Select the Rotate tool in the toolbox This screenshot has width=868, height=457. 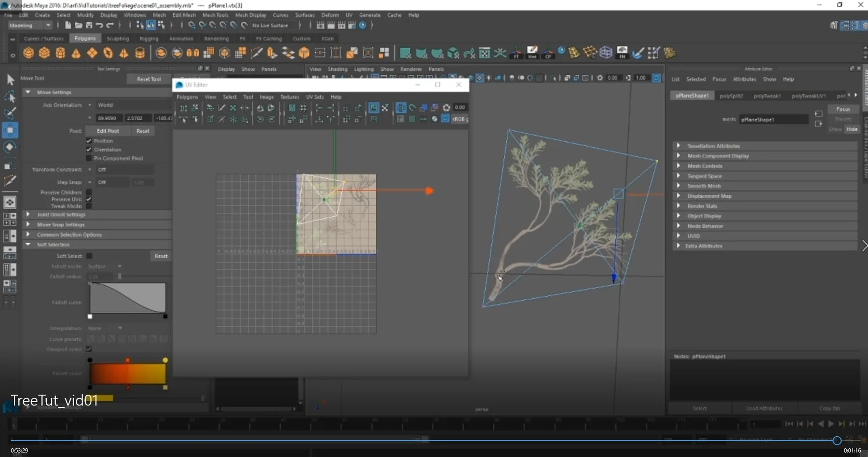[x=10, y=147]
